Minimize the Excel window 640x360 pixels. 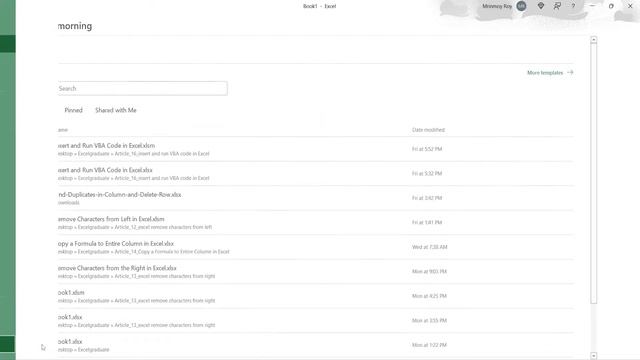tap(592, 6)
